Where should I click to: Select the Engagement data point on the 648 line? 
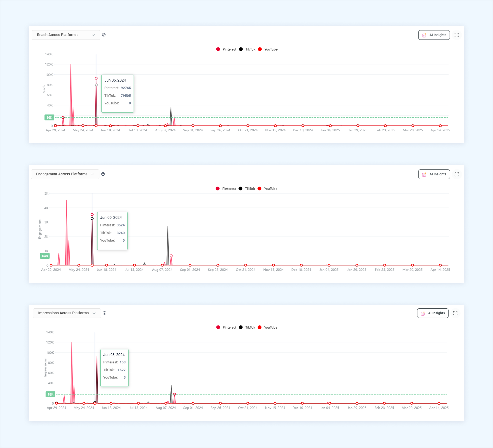(171, 256)
